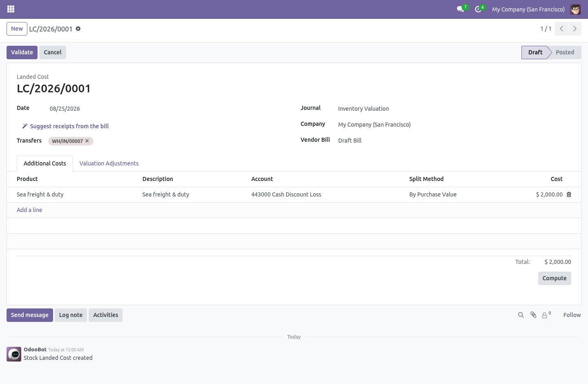Follow this landed cost record
Image resolution: width=588 pixels, height=384 pixels.
tap(572, 315)
